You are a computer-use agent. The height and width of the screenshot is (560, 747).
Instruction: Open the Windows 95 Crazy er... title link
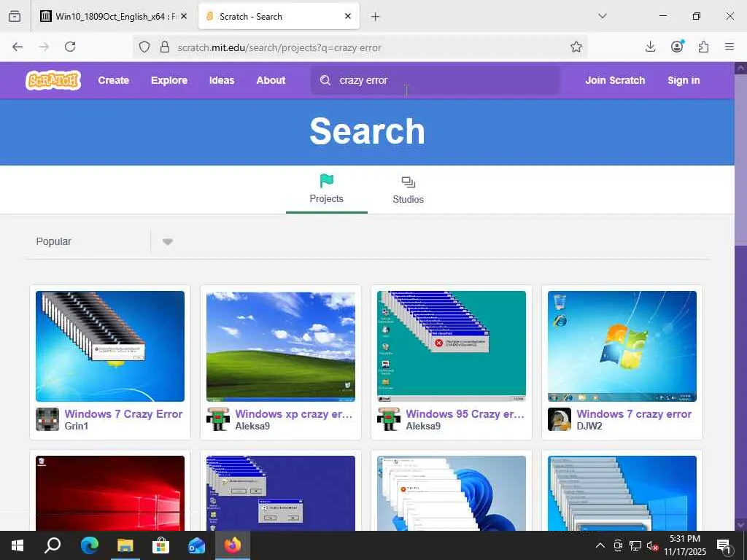click(465, 414)
